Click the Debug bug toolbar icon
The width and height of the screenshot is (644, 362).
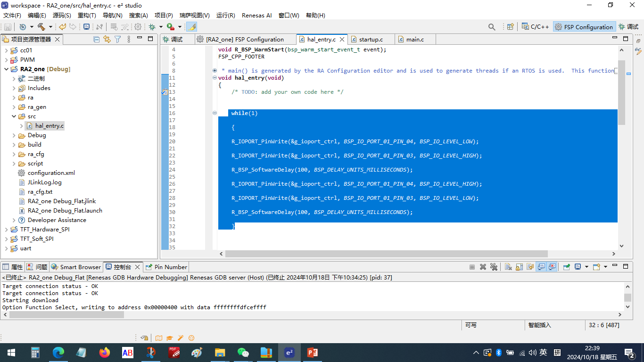click(152, 27)
